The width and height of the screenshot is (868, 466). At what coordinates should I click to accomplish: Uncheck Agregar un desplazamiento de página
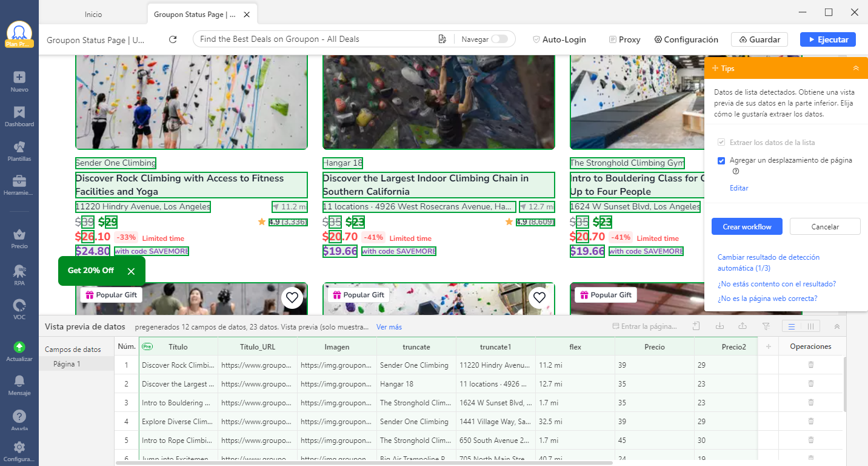pyautogui.click(x=721, y=161)
